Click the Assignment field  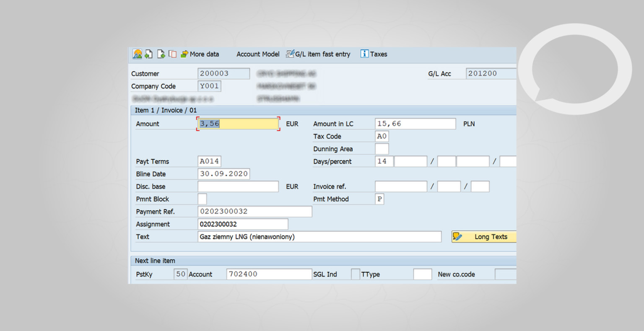point(243,224)
